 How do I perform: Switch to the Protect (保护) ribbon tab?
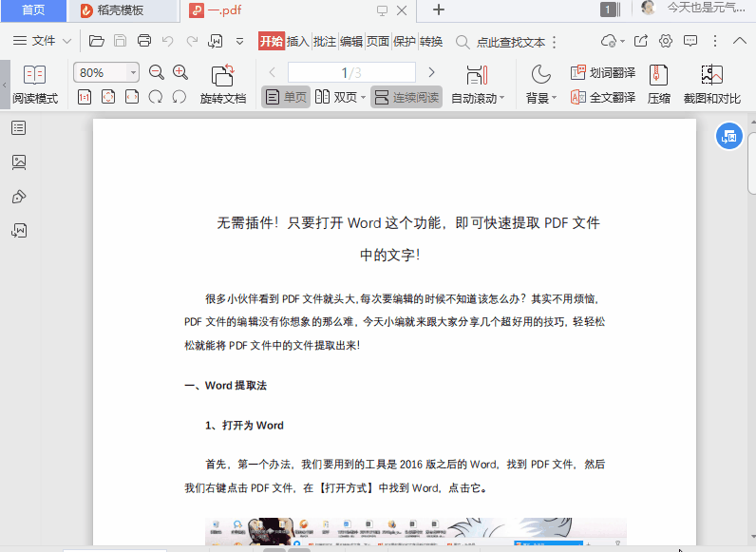pyautogui.click(x=404, y=42)
